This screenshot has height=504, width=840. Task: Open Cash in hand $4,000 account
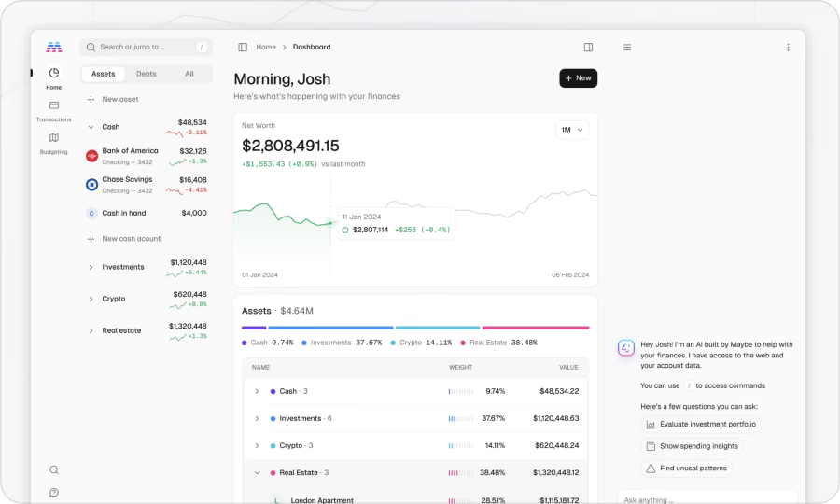click(x=147, y=213)
